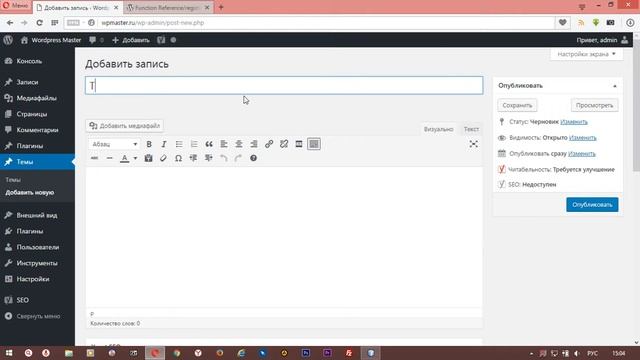
Task: Click inside the post content editor area
Action: 284,237
